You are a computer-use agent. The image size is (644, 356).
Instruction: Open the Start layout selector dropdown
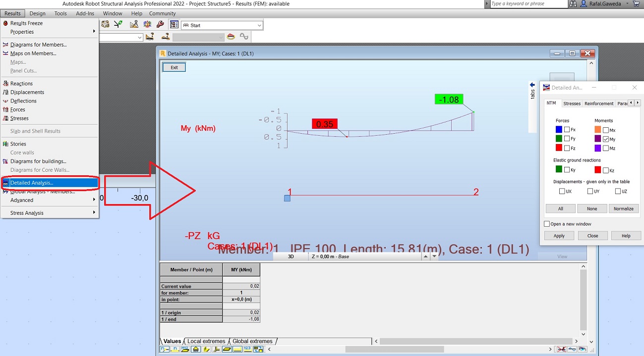[x=260, y=25]
